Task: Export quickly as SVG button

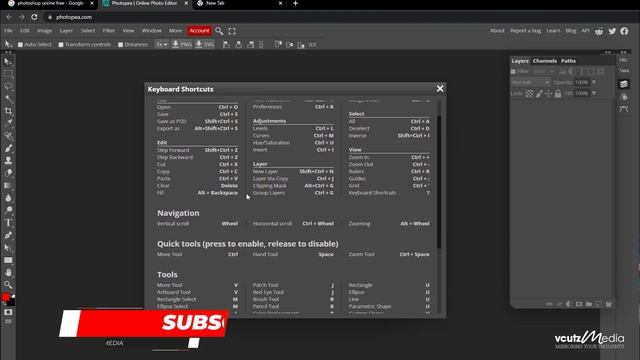Action: point(205,44)
